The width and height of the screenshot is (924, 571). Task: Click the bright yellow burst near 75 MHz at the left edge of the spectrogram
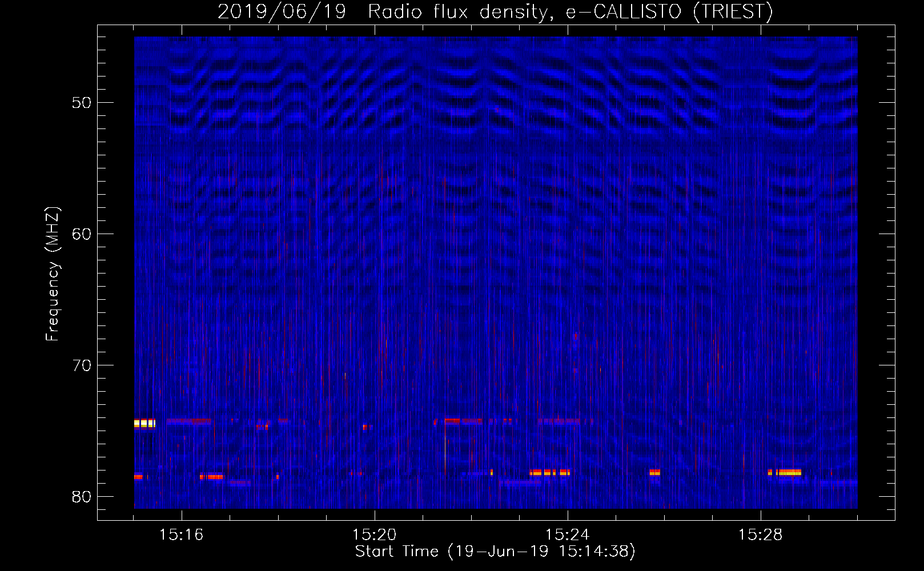pyautogui.click(x=144, y=424)
